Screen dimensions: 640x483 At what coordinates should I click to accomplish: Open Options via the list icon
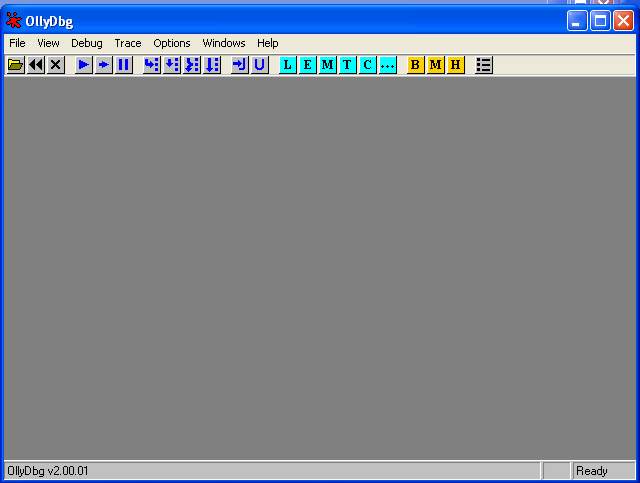484,65
